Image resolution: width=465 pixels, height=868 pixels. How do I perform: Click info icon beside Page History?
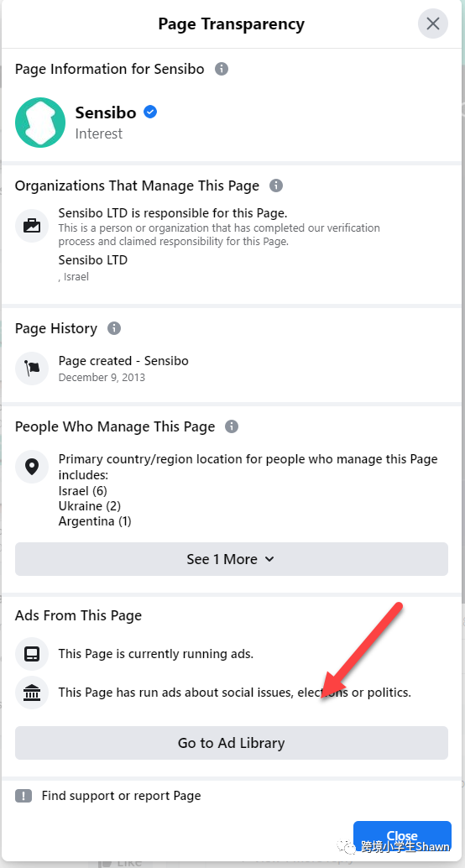114,328
